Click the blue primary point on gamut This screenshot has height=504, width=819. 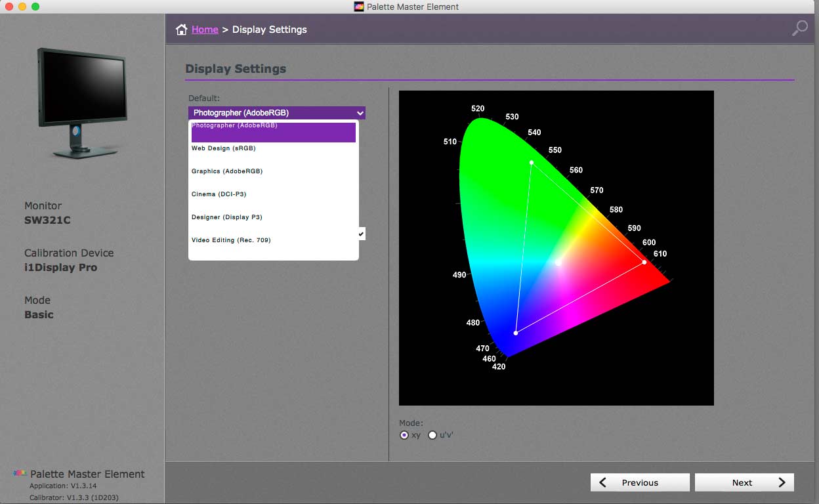516,333
